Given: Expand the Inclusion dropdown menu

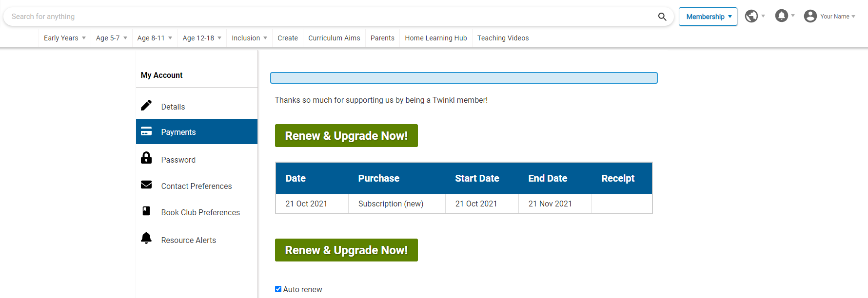Looking at the screenshot, I should pyautogui.click(x=249, y=38).
